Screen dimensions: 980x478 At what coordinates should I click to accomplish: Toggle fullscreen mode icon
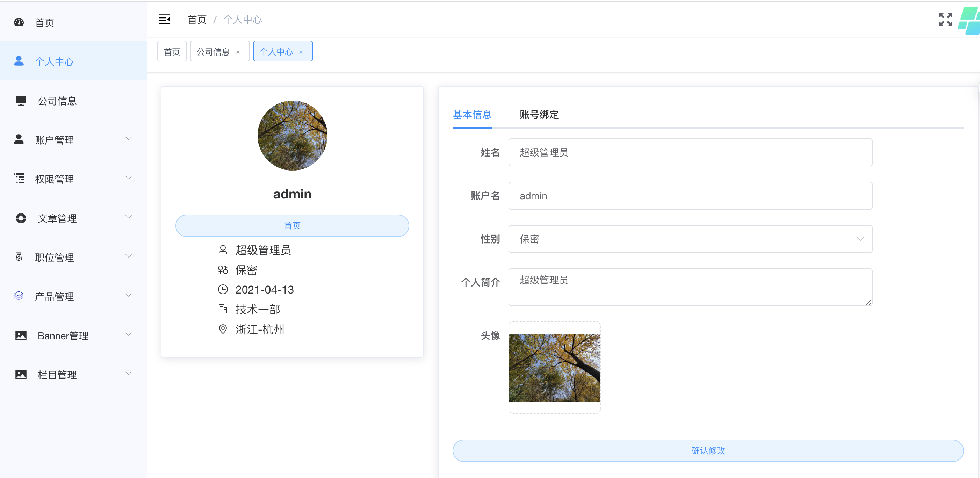click(x=945, y=20)
